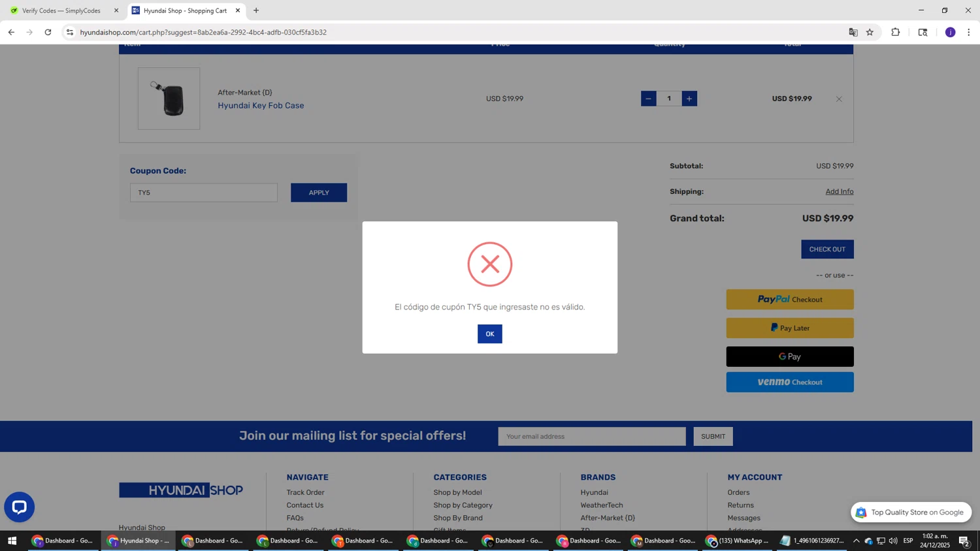Open the profile avatar menu
This screenshot has width=980, height=551.
[950, 32]
